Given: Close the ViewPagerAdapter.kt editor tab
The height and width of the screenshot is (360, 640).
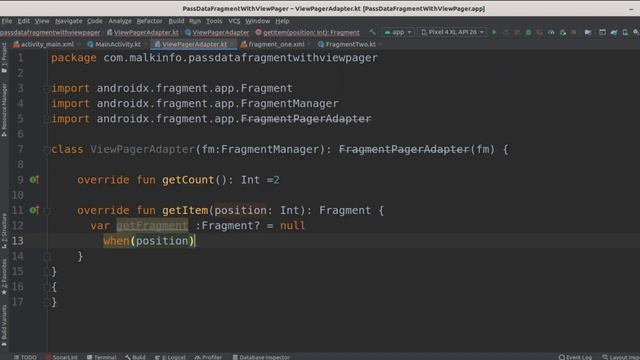Looking at the screenshot, I should tap(232, 44).
